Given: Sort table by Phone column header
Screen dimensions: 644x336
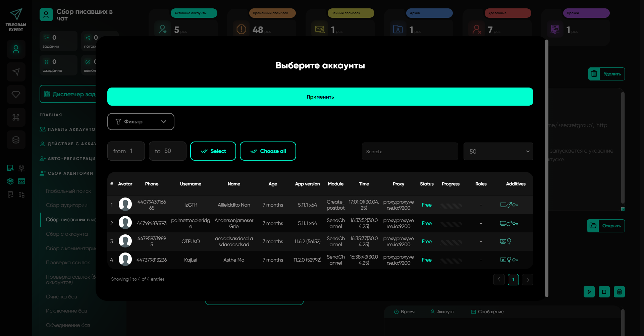Looking at the screenshot, I should 152,184.
